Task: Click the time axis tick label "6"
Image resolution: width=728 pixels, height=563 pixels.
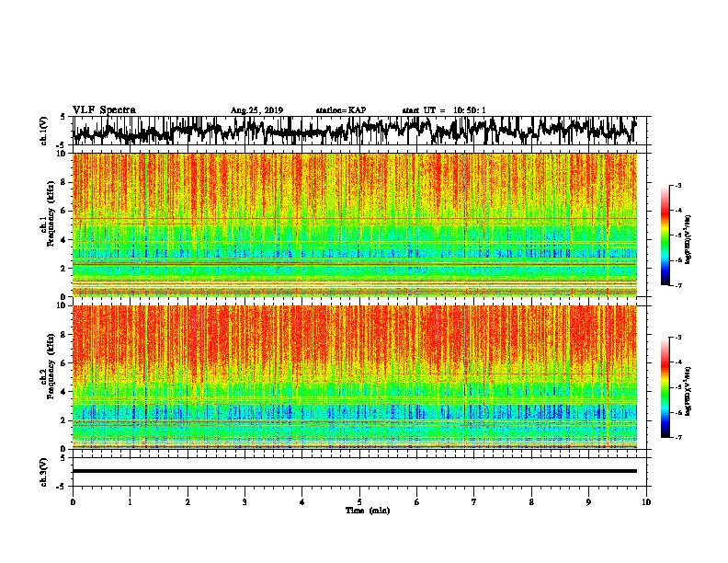Action: pos(417,502)
